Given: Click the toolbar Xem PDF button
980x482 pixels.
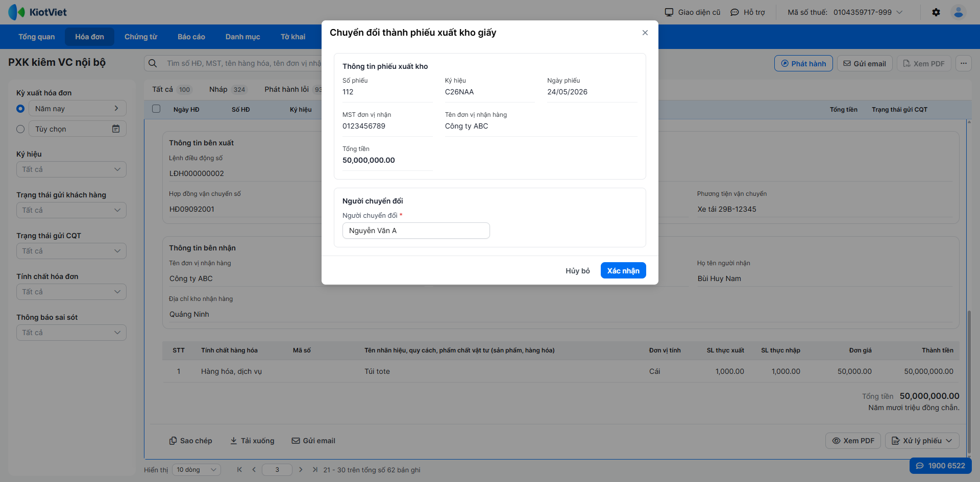Looking at the screenshot, I should [x=924, y=63].
